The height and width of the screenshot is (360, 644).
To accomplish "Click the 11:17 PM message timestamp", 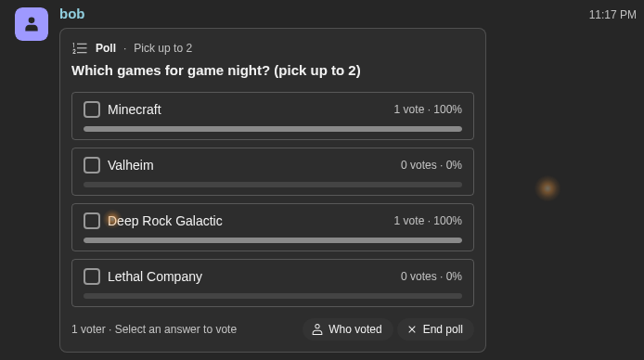I will 612,15.
